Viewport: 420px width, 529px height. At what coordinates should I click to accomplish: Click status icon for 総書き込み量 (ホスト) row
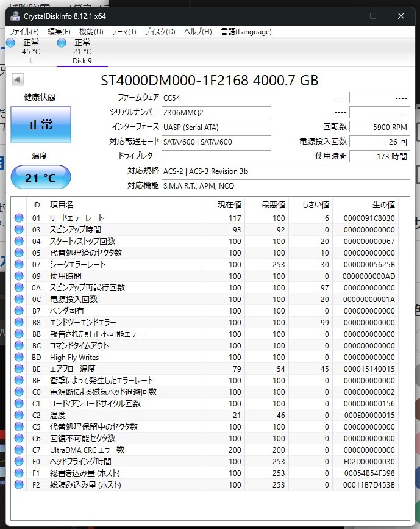pyautogui.click(x=19, y=473)
